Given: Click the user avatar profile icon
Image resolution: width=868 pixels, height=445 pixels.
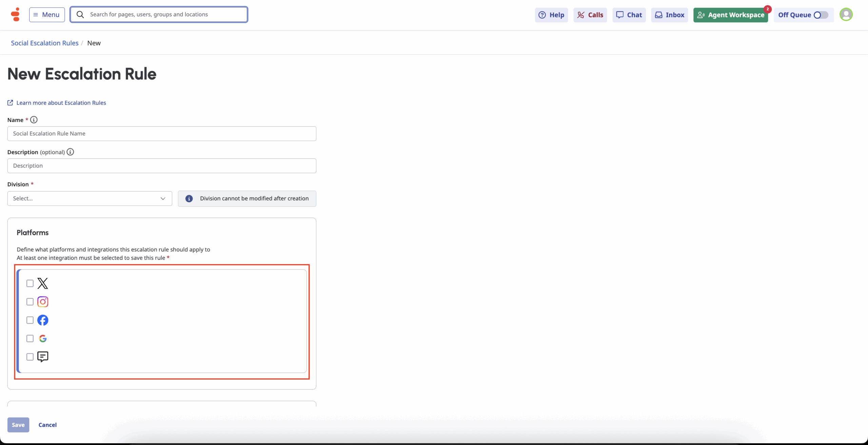Looking at the screenshot, I should 846,15.
